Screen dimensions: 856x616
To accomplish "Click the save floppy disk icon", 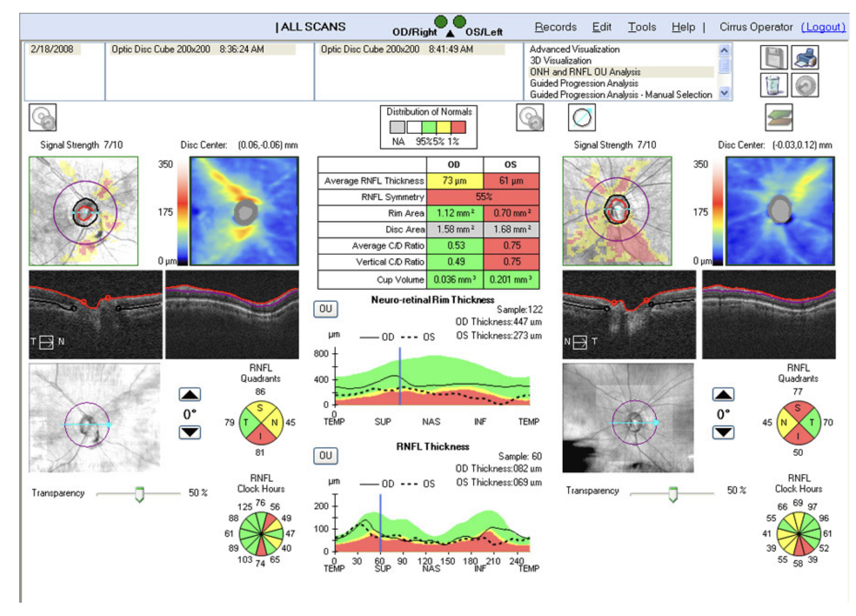I will point(773,58).
